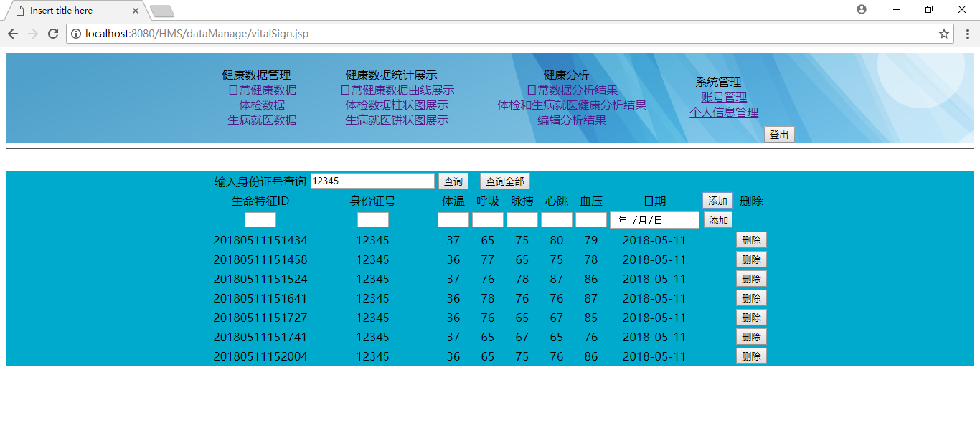Open the 编辑分析结果 link
This screenshot has height=443, width=980.
tap(572, 120)
